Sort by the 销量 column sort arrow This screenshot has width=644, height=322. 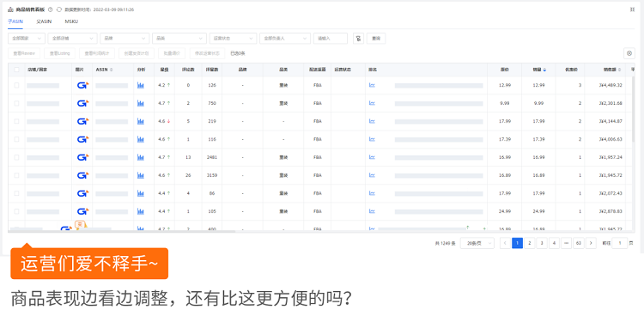coord(544,70)
